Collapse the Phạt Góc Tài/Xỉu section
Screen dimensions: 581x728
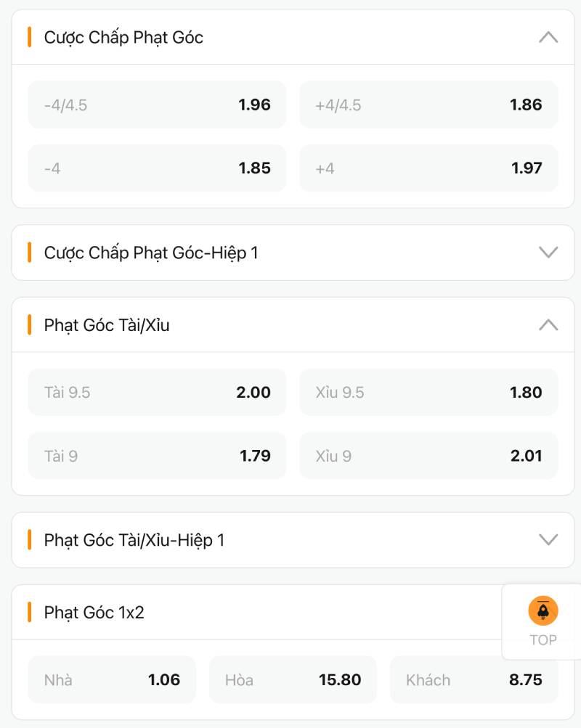[x=548, y=325]
